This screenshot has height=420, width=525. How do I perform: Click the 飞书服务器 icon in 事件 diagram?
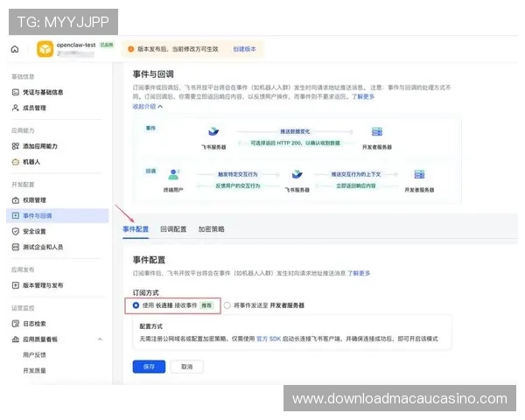[213, 131]
